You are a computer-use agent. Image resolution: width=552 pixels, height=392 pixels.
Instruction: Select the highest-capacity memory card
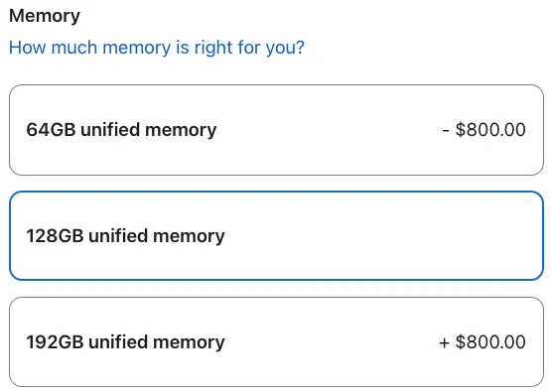[276, 342]
